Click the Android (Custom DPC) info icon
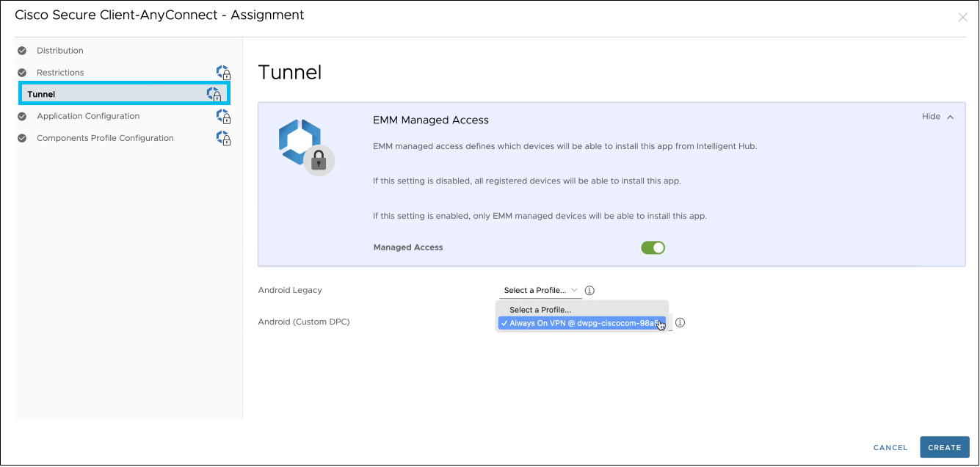Image resolution: width=980 pixels, height=467 pixels. pyautogui.click(x=680, y=322)
